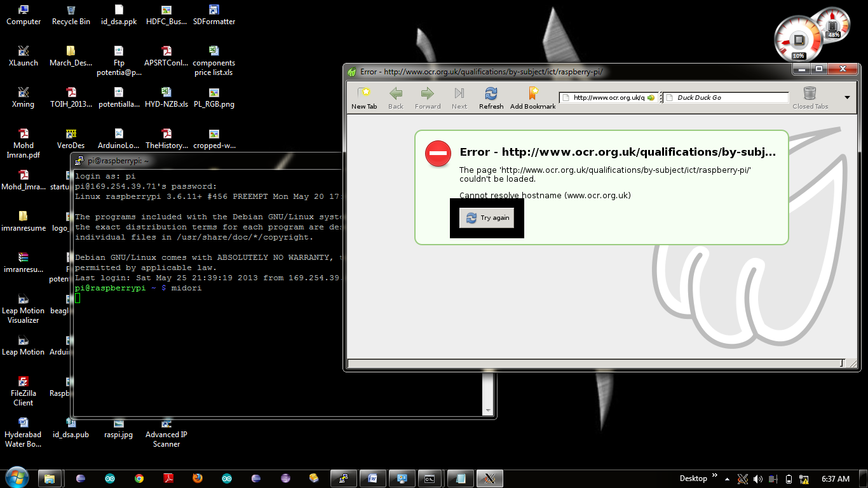
Task: Open FileZilla Client desktop shortcut
Action: pos(23,388)
